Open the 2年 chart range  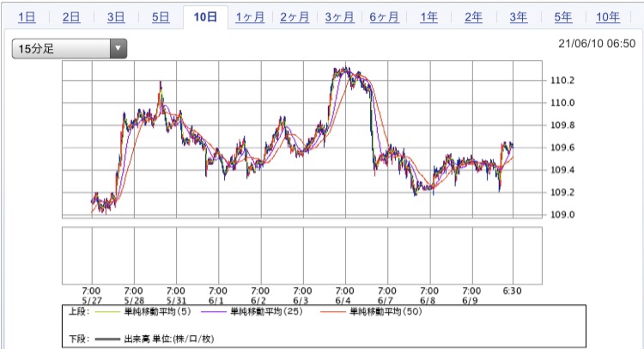473,17
